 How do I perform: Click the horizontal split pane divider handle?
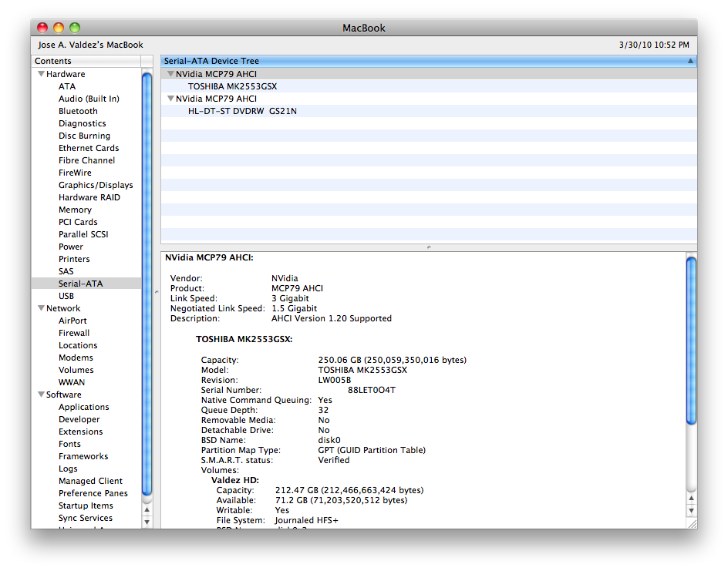pyautogui.click(x=429, y=247)
